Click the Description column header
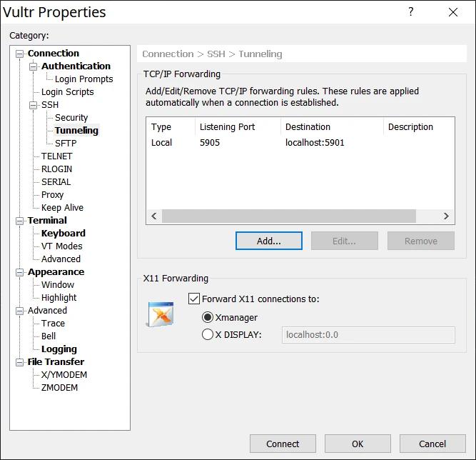 (x=419, y=126)
